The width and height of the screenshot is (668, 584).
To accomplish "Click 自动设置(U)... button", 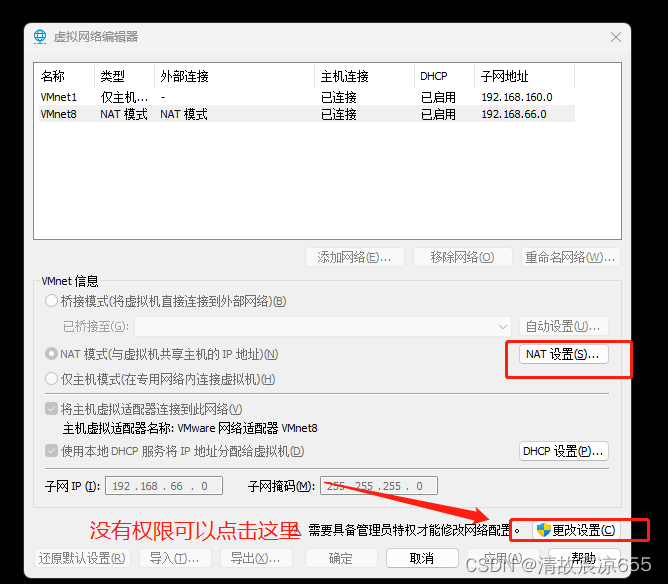I will [564, 327].
